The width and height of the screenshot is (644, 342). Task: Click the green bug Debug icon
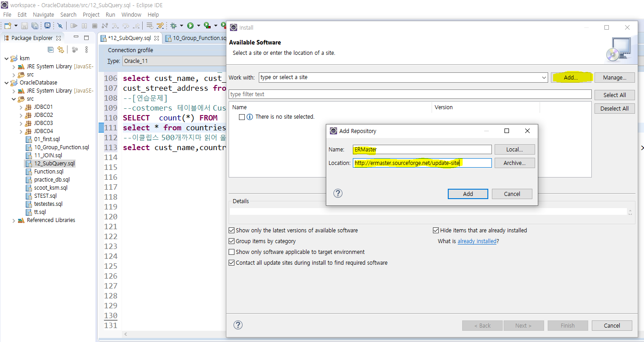(173, 26)
